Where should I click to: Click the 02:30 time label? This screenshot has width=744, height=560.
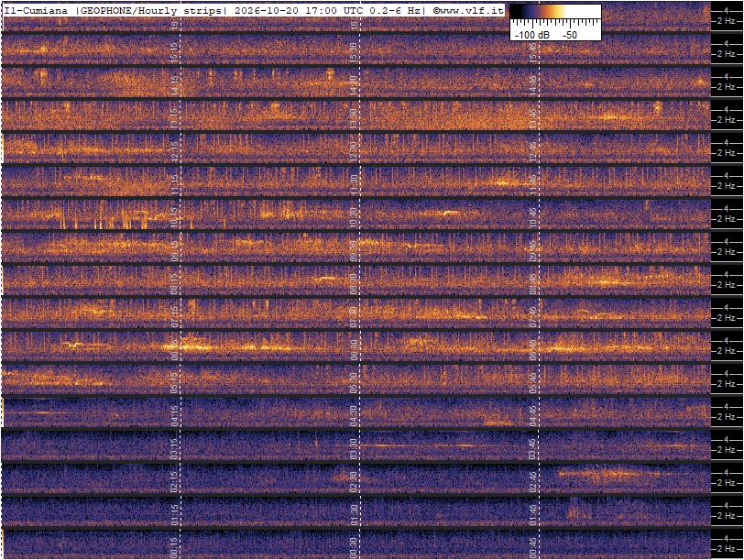(x=354, y=482)
